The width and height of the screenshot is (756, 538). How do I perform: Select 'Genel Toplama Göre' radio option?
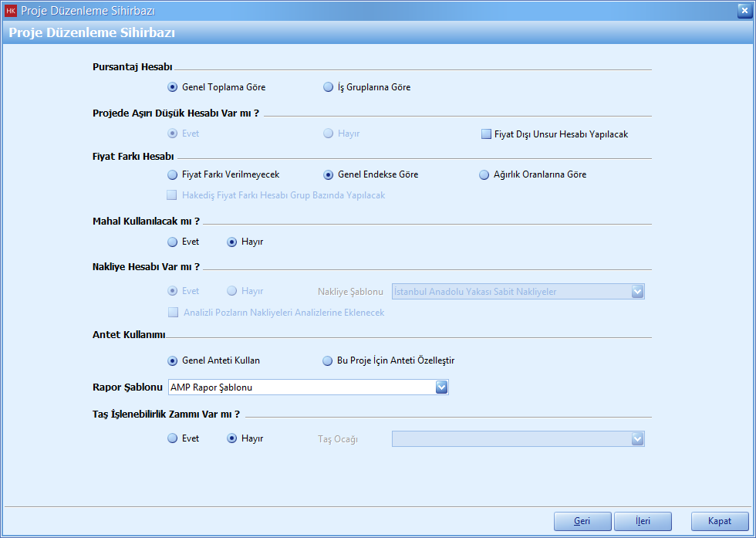click(x=173, y=87)
